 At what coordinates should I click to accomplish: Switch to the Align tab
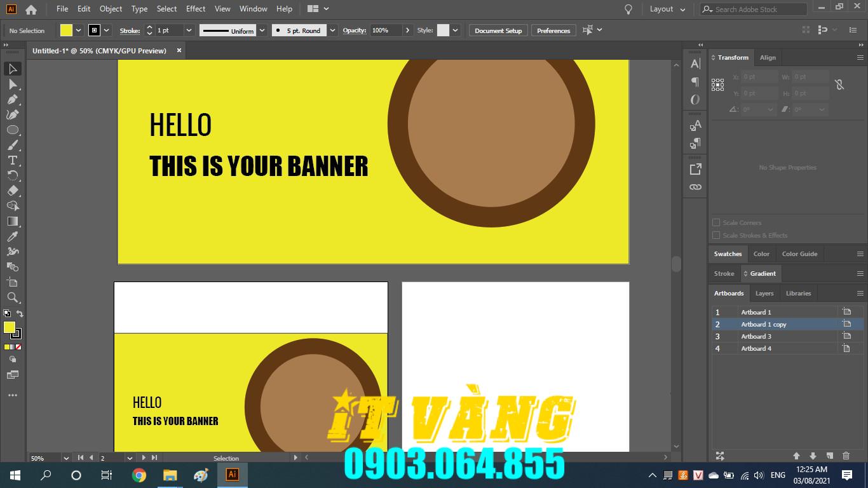point(768,57)
